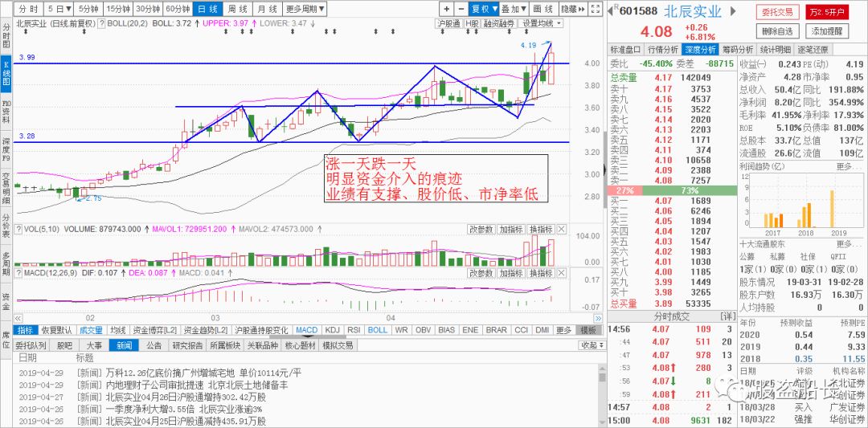Jump chart timeline to latest with right double arrow
This screenshot has width=868, height=428.
[599, 319]
